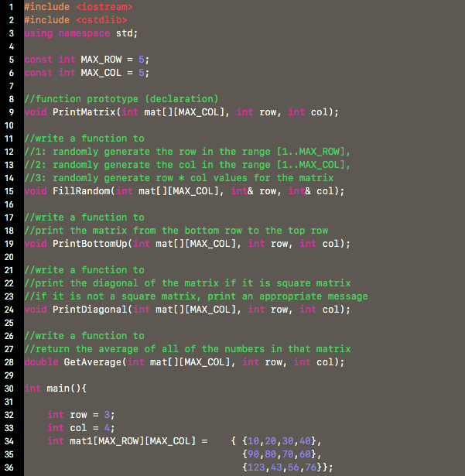Click the '<cstdlib>' include text
The height and width of the screenshot is (476, 465).
pos(101,20)
